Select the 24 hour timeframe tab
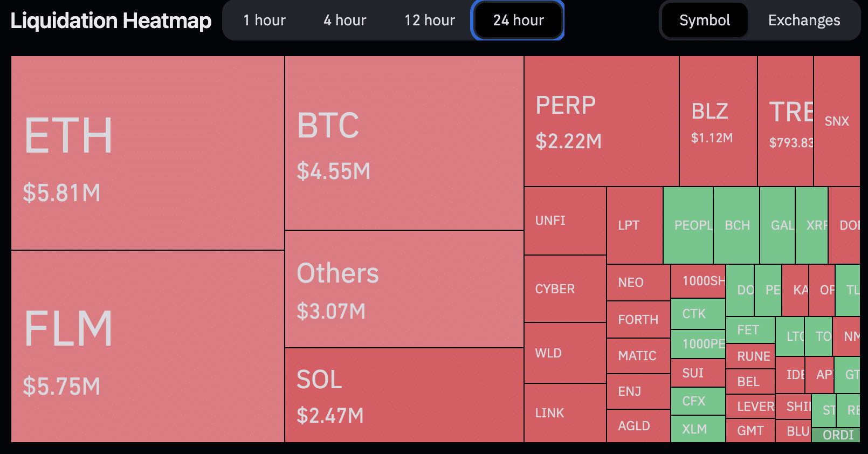868x454 pixels. pyautogui.click(x=518, y=20)
